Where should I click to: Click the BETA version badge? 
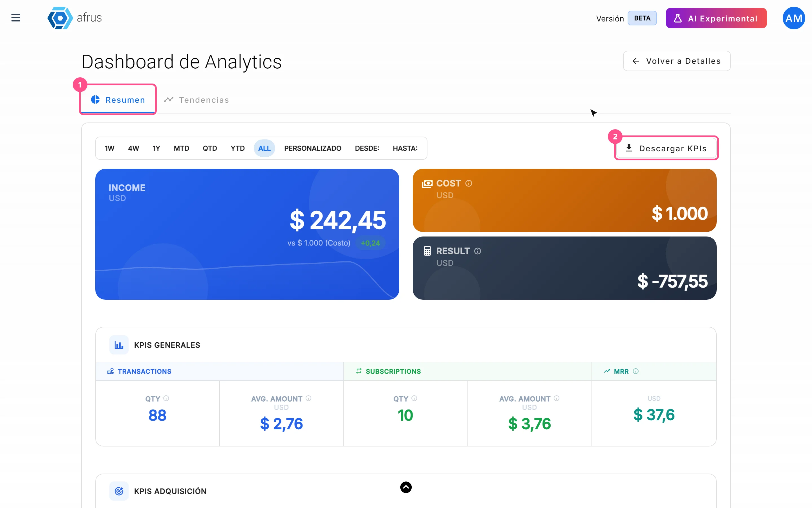coord(642,18)
